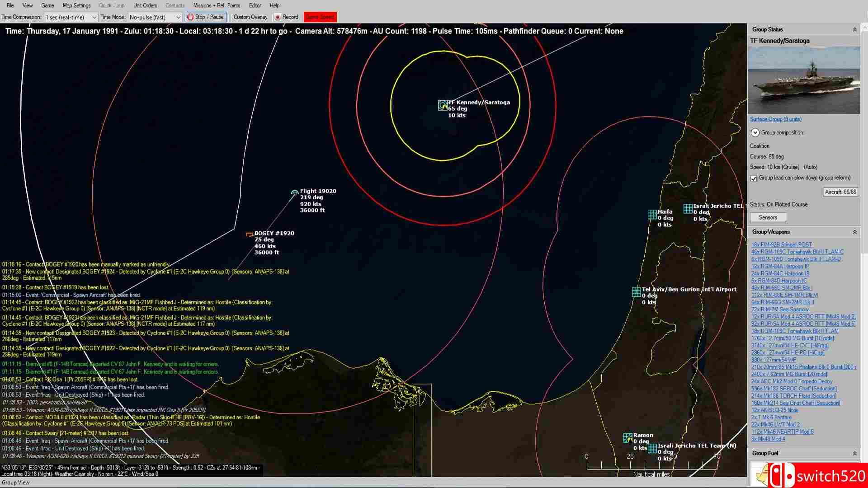Open the Time Compression dropdown
The width and height of the screenshot is (868, 488).
94,17
